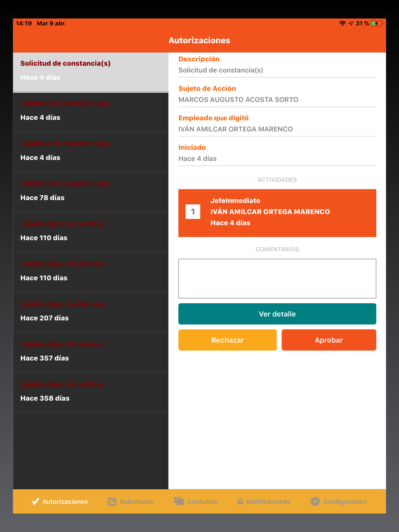Tap the MARCOS AUGUSTO ACOSTA SORTO value
The height and width of the screenshot is (532, 399).
point(238,100)
